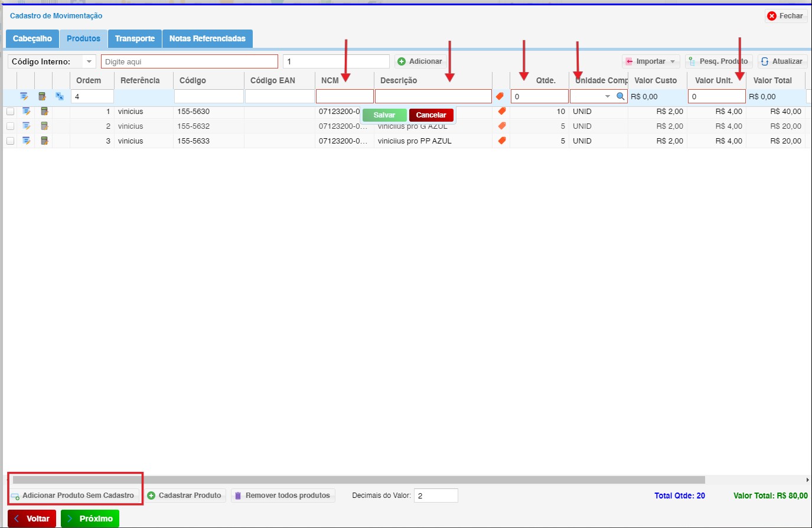Open the Unidade Comp dropdown arrow
Viewport: 812px width, 528px height.
coord(607,96)
